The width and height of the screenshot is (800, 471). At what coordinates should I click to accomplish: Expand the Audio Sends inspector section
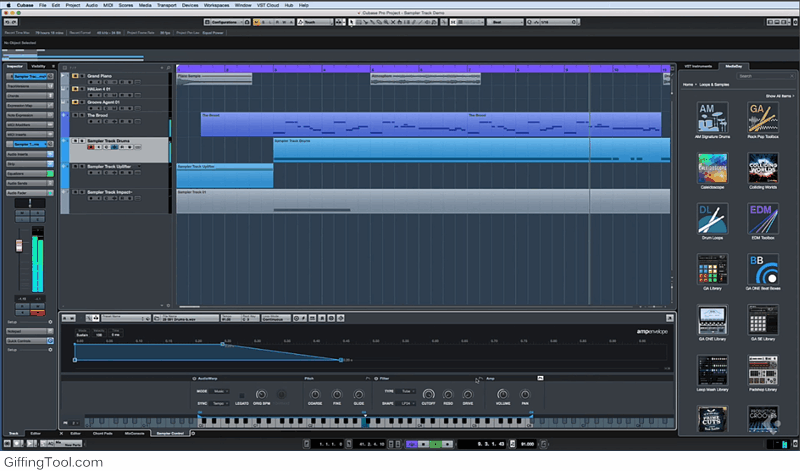(x=30, y=183)
